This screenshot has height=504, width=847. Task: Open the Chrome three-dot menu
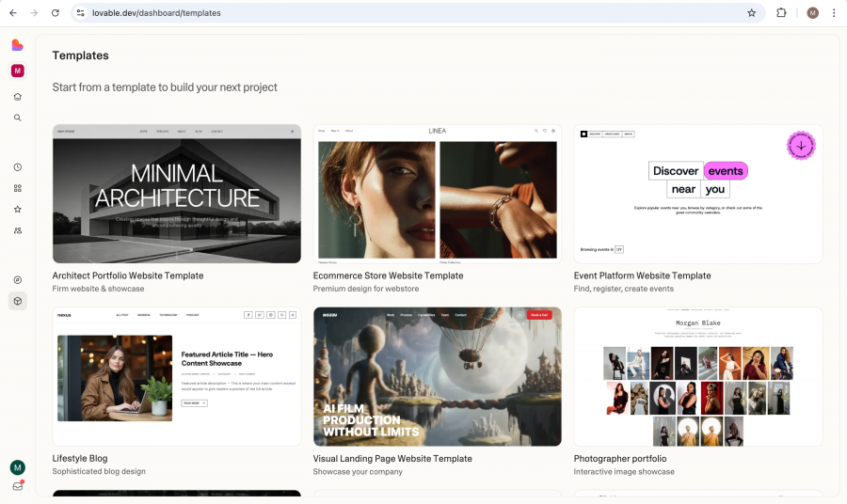(x=834, y=13)
